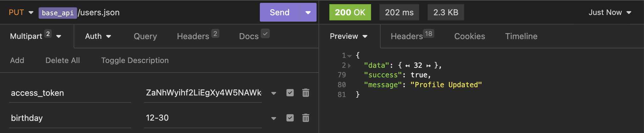The height and width of the screenshot is (133, 644).
Task: Open the Send options dropdown arrow
Action: click(x=308, y=12)
